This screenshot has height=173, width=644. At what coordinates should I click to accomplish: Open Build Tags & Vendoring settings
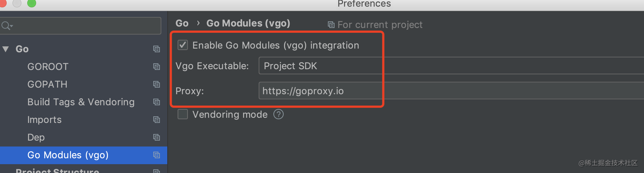81,102
